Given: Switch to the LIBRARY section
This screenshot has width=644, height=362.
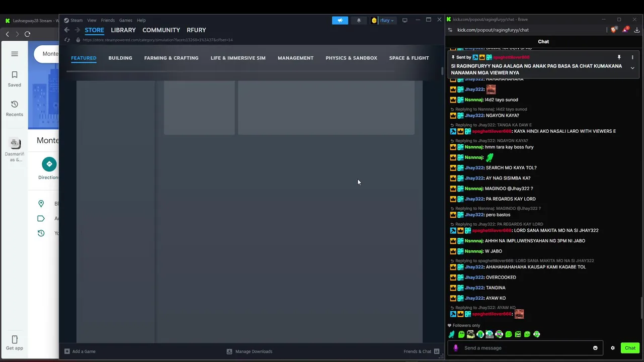Looking at the screenshot, I should pos(123,30).
